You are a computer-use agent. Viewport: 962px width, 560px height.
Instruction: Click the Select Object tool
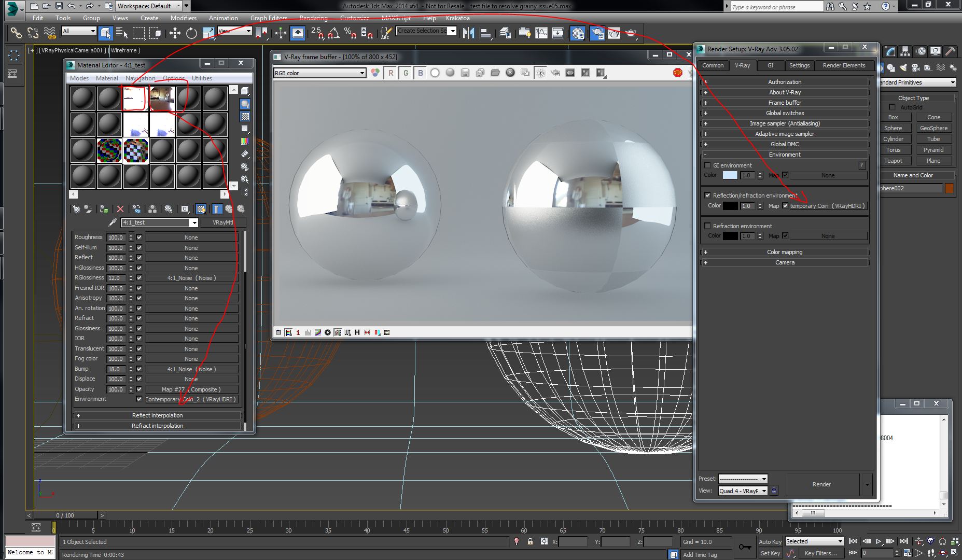(x=106, y=33)
